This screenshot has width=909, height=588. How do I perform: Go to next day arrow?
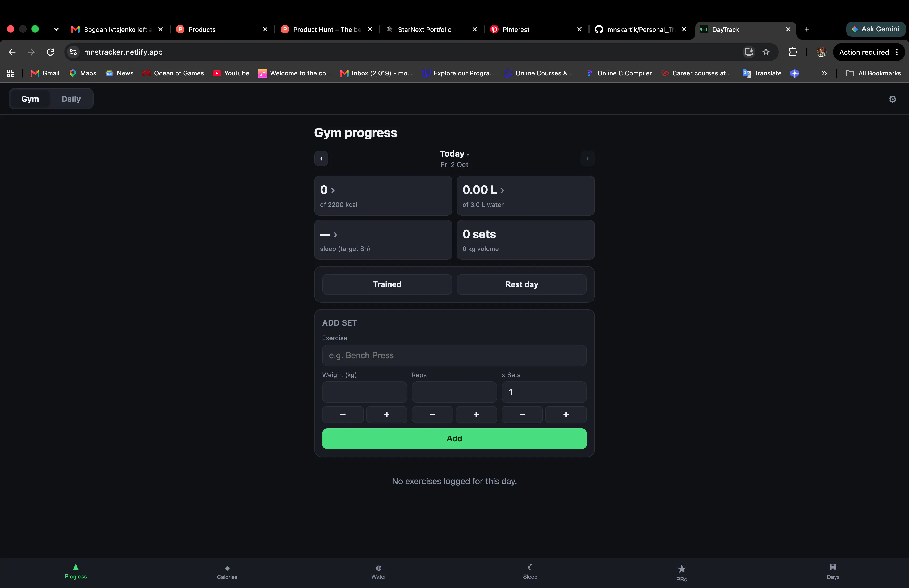(587, 159)
